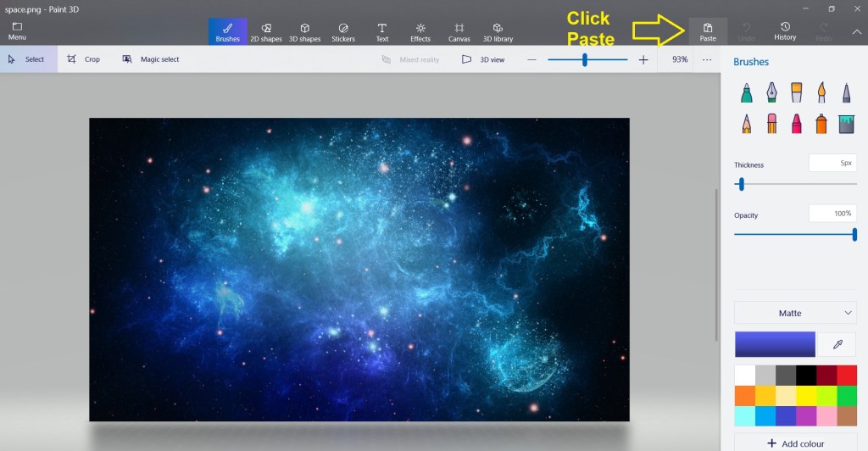This screenshot has width=868, height=451.
Task: Open the History panel
Action: tap(785, 31)
